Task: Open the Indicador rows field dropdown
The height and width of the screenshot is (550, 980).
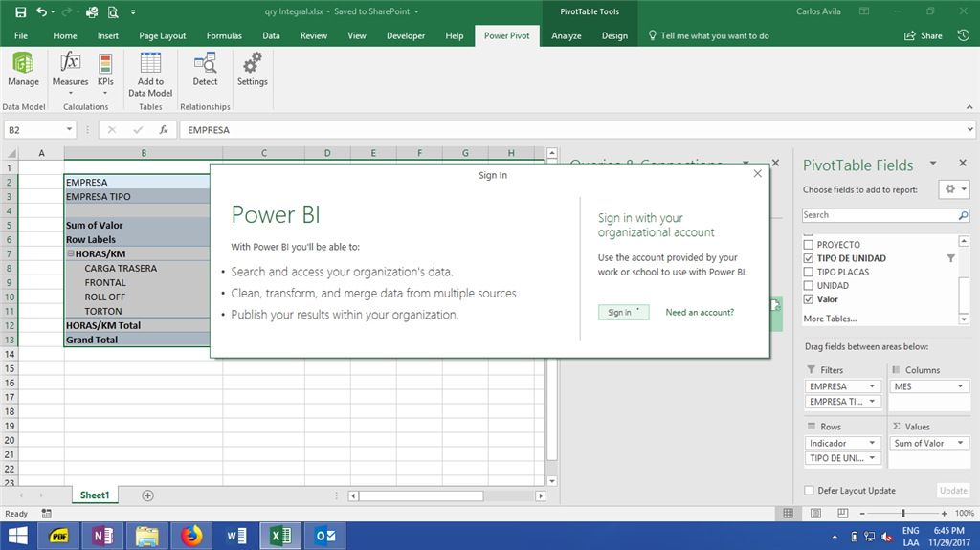Action: (x=872, y=443)
